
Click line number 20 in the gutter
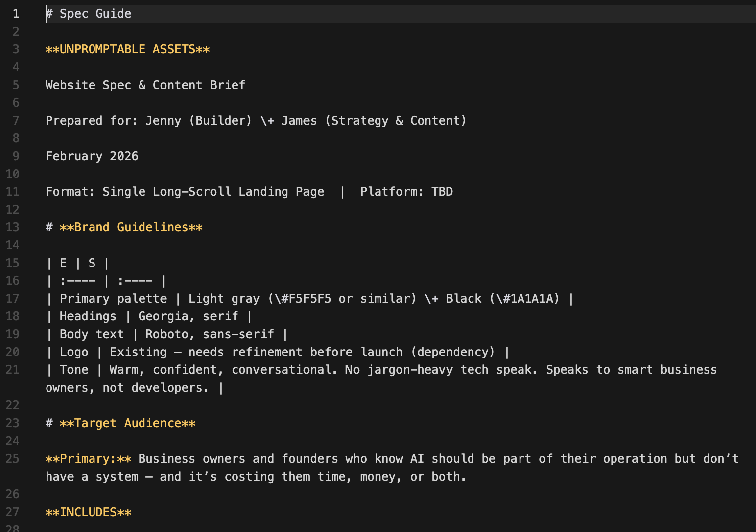(x=13, y=352)
